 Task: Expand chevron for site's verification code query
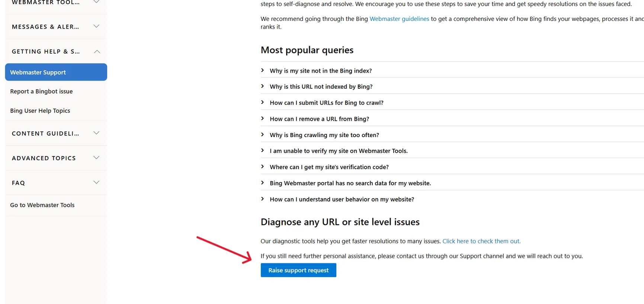(x=262, y=167)
